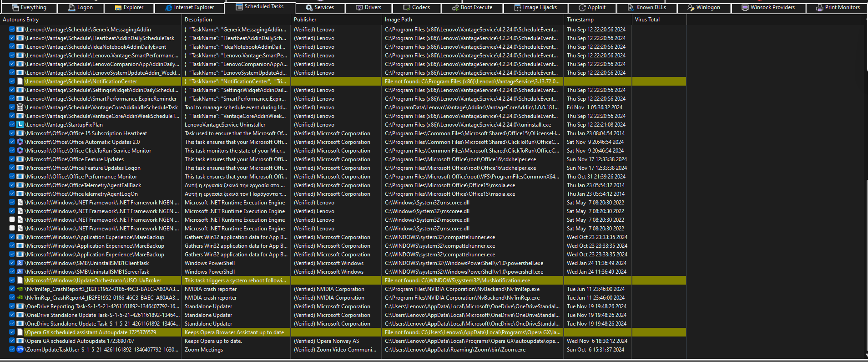Select the 'File not found' MusNotification.exe image path

(457, 280)
